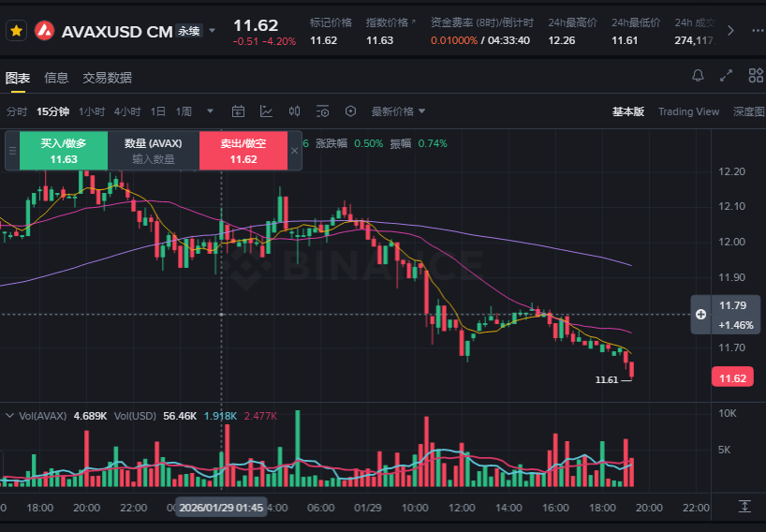Switch to the 信息 tab
The width and height of the screenshot is (766, 532).
pos(56,78)
